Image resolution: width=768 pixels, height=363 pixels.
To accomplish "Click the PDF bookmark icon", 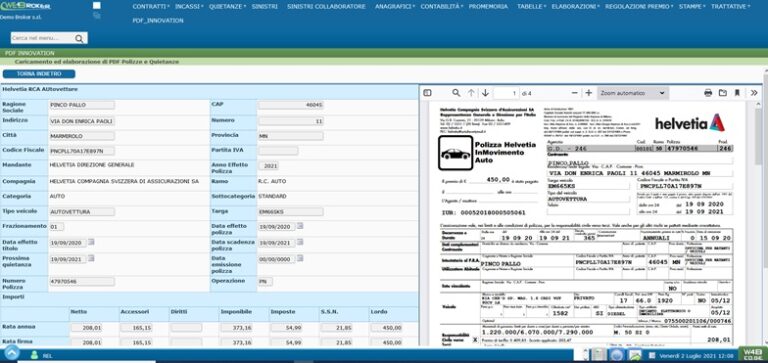I will click(737, 93).
